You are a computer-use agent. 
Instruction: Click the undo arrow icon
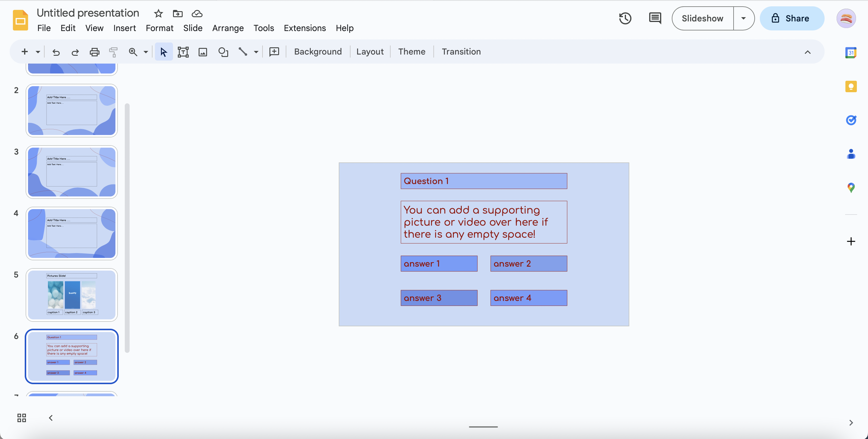tap(56, 52)
